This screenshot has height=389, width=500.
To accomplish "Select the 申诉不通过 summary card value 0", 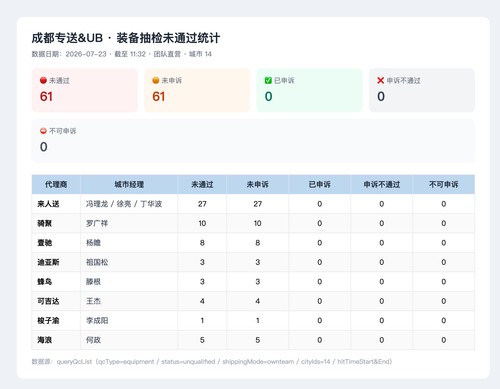I will coord(381,97).
